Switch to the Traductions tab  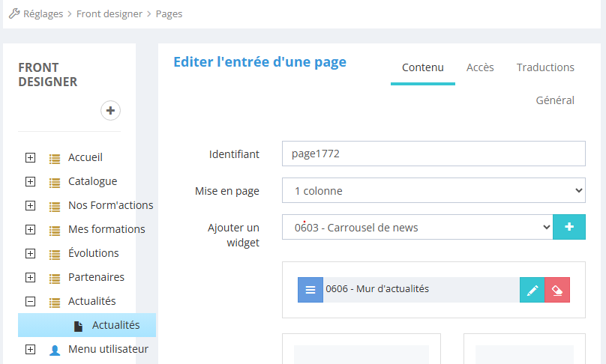click(545, 67)
